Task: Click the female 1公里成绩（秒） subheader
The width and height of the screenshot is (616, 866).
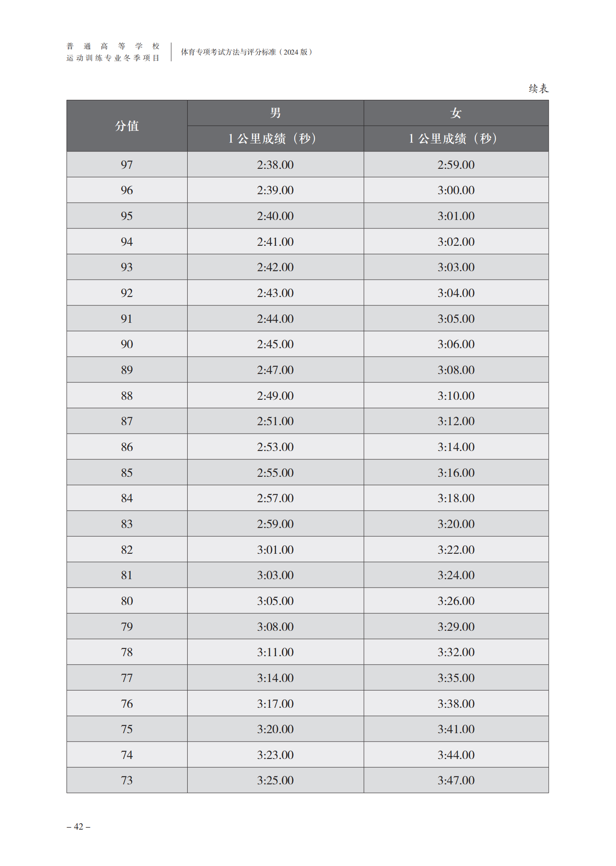Action: coord(456,139)
